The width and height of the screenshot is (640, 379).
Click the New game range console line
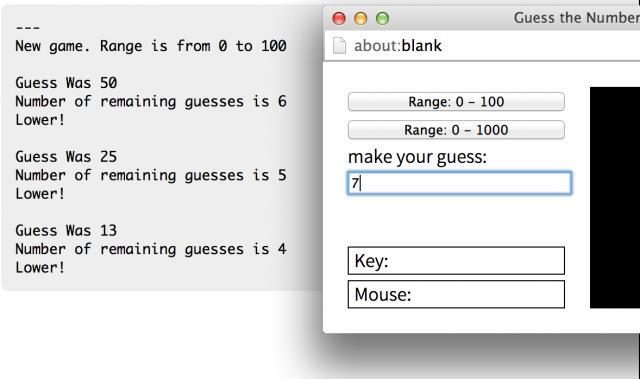click(x=151, y=46)
